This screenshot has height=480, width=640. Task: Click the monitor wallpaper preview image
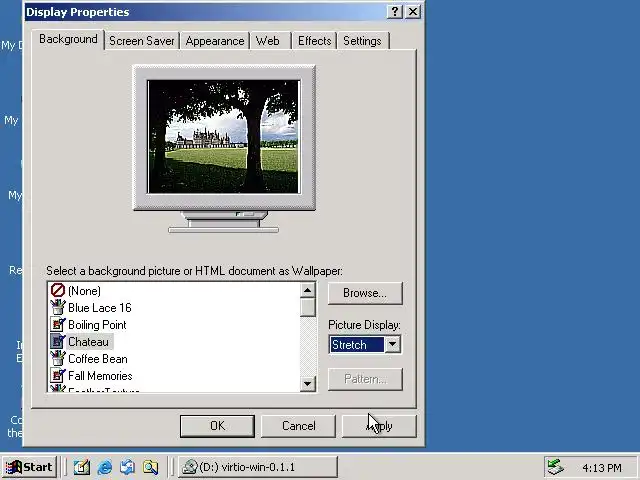[224, 136]
